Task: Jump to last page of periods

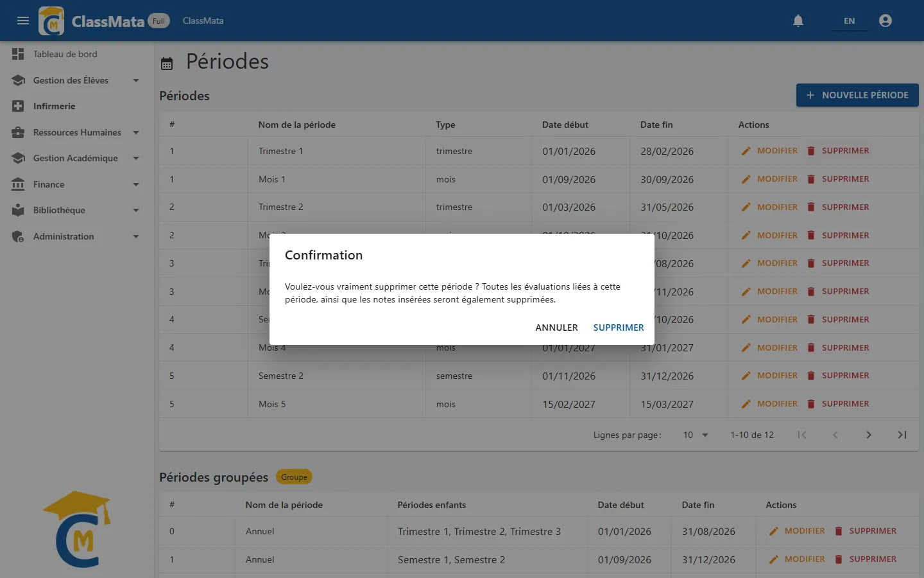Action: tap(902, 435)
